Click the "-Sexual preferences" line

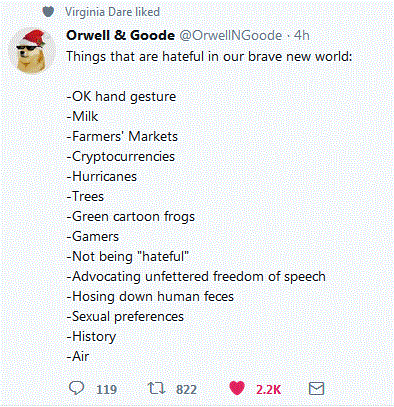125,317
